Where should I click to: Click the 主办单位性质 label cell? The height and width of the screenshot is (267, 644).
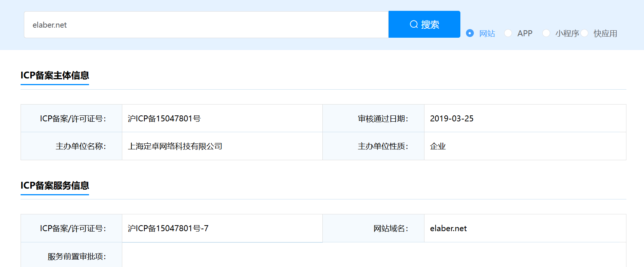(383, 146)
